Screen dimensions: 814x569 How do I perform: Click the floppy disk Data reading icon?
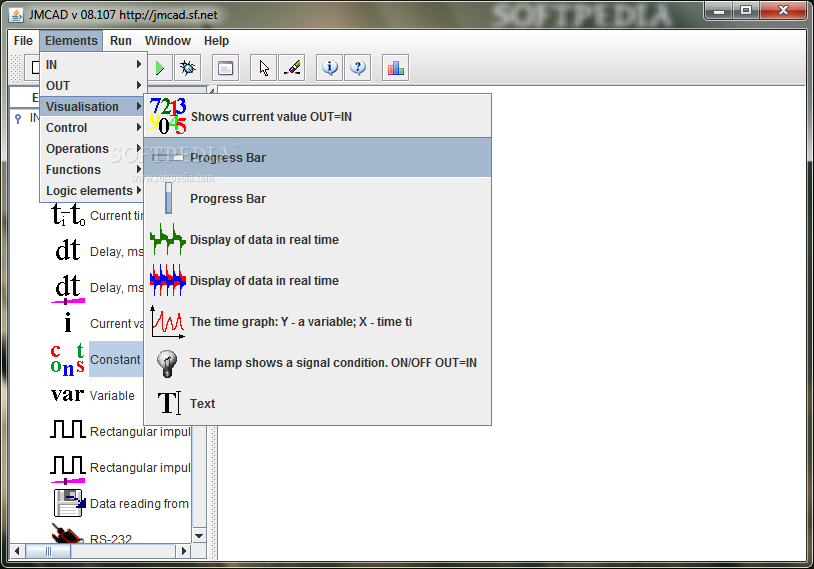click(69, 503)
